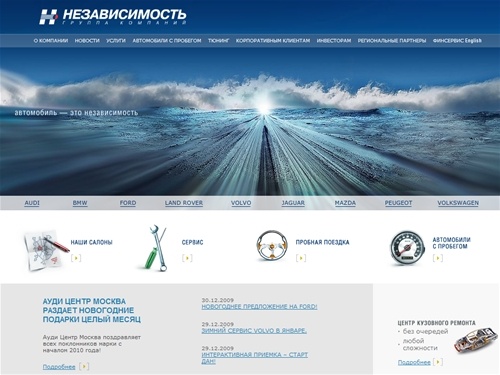
Task: Open Региональные партнеры menu item
Action: point(392,41)
